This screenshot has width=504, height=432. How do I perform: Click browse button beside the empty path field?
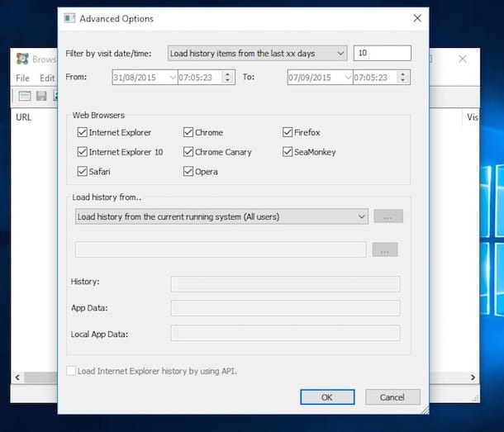click(385, 249)
